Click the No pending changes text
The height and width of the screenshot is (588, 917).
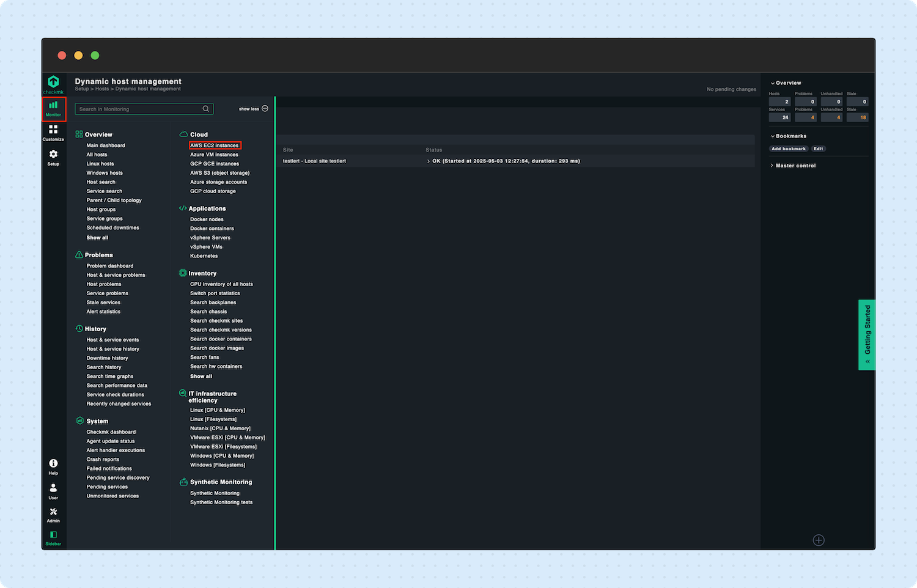(x=731, y=89)
